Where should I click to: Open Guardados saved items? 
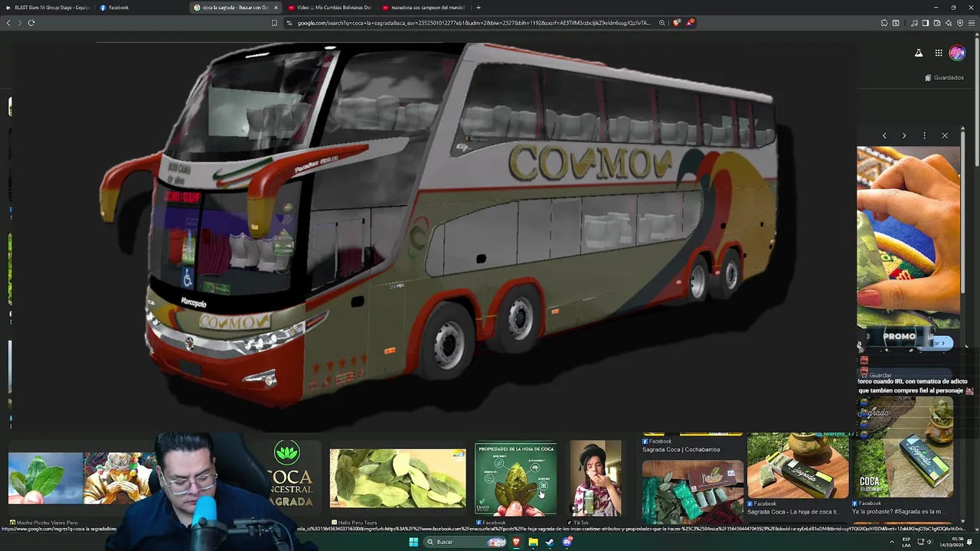click(x=944, y=77)
